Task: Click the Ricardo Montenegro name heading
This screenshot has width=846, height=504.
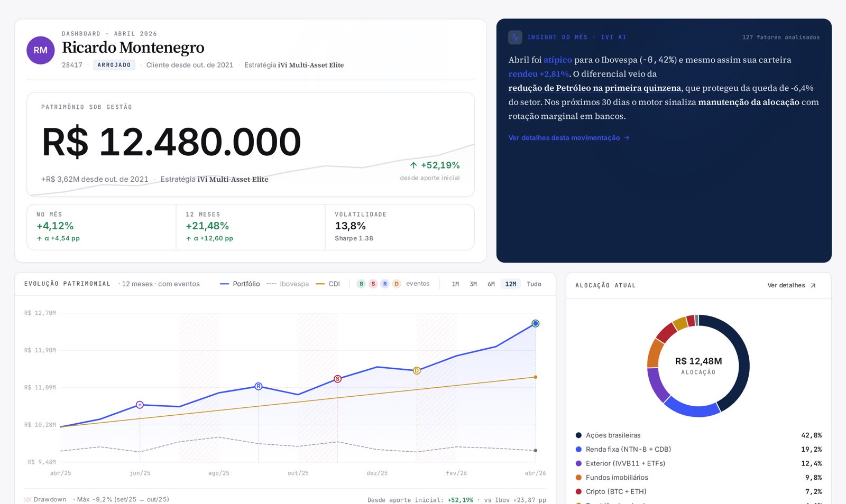Action: click(133, 48)
